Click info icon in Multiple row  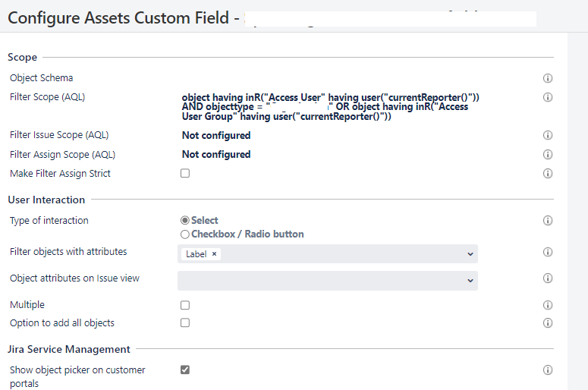click(548, 305)
